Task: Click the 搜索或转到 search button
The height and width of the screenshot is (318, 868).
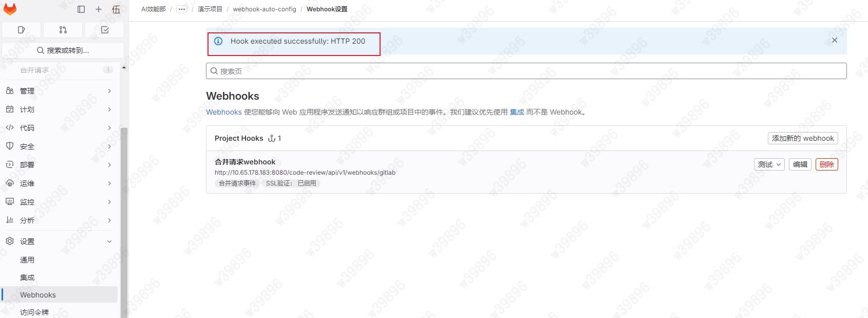Action: coord(63,50)
